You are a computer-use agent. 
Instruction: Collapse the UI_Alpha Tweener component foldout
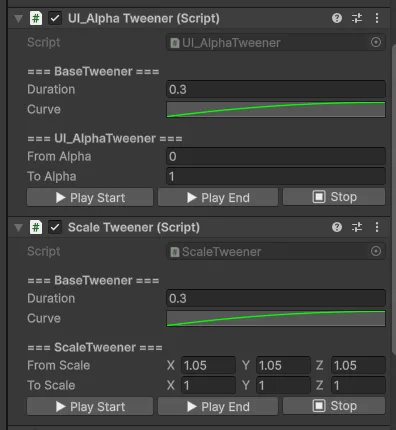pyautogui.click(x=19, y=19)
